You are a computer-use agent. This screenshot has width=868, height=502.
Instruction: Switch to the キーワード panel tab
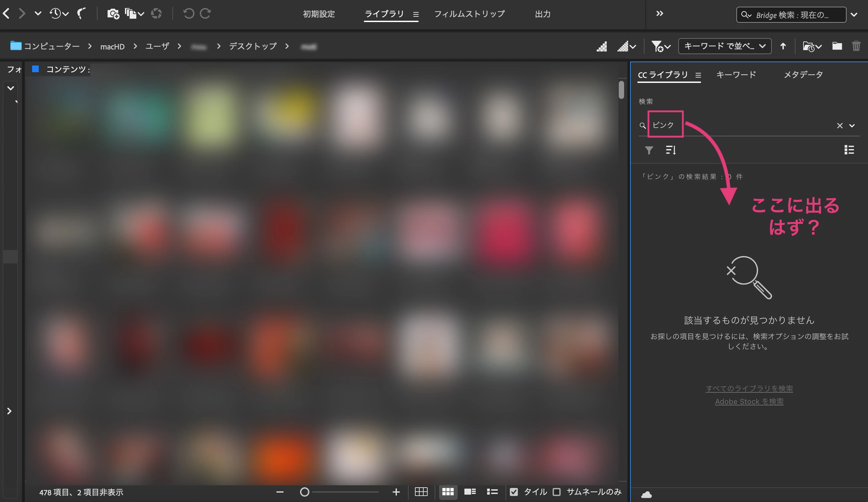[x=736, y=75]
